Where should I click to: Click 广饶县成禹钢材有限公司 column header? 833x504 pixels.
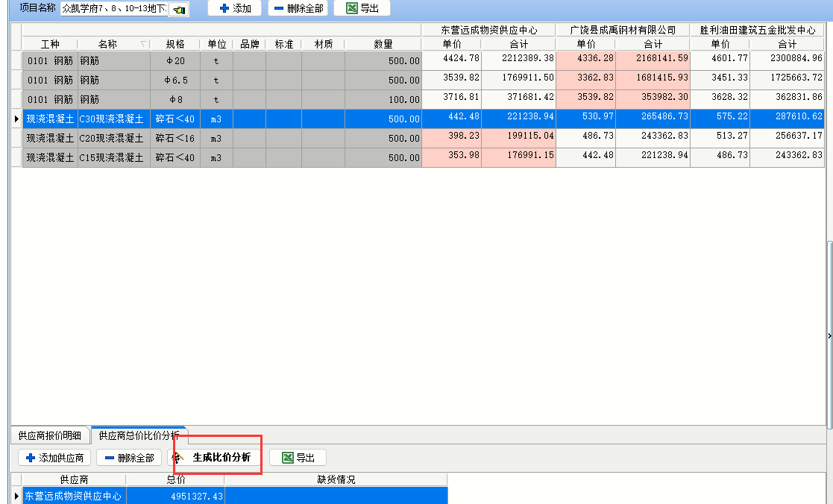pos(623,30)
